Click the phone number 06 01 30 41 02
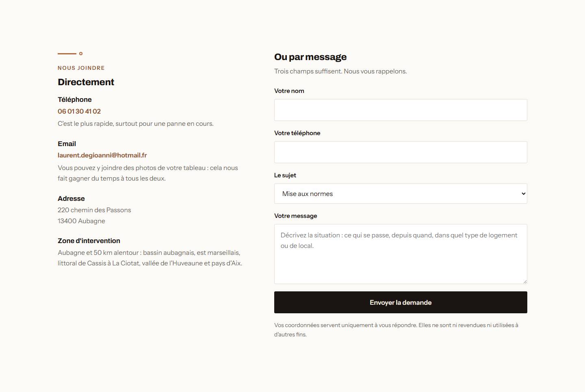The width and height of the screenshot is (585, 392). click(x=79, y=111)
